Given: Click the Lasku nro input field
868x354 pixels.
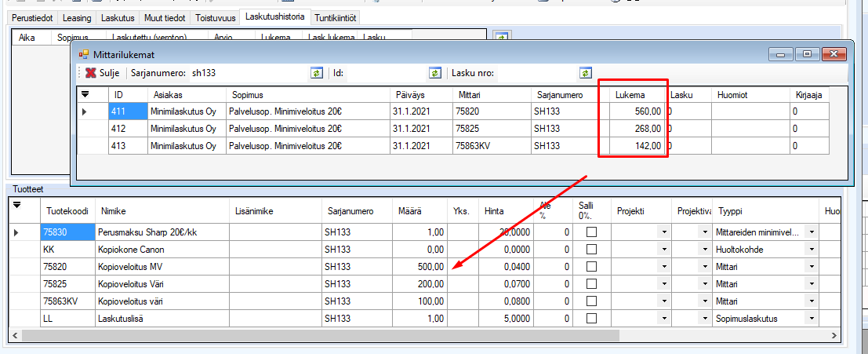Looking at the screenshot, I should click(537, 72).
